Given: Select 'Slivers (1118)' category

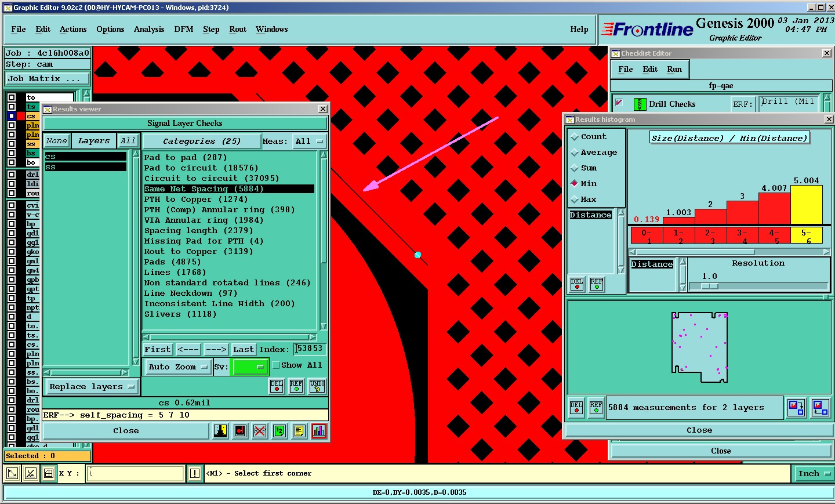Looking at the screenshot, I should 180,314.
